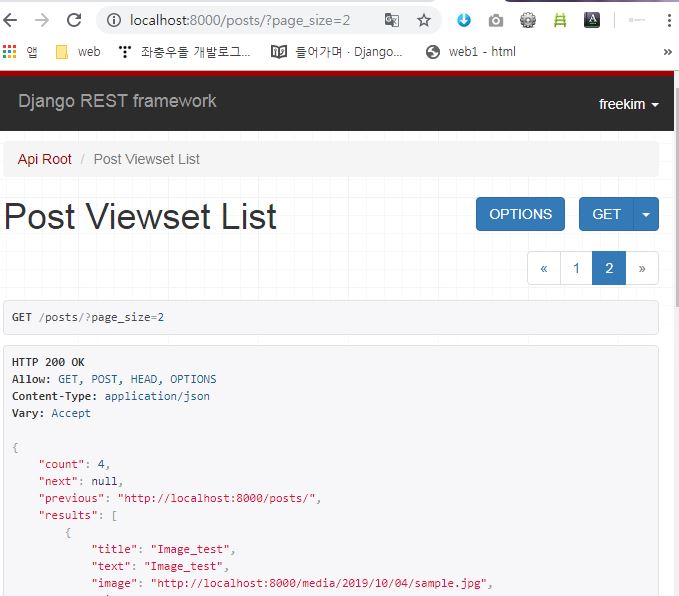This screenshot has height=596, width=679.
Task: Click the » next page button
Action: pos(642,268)
